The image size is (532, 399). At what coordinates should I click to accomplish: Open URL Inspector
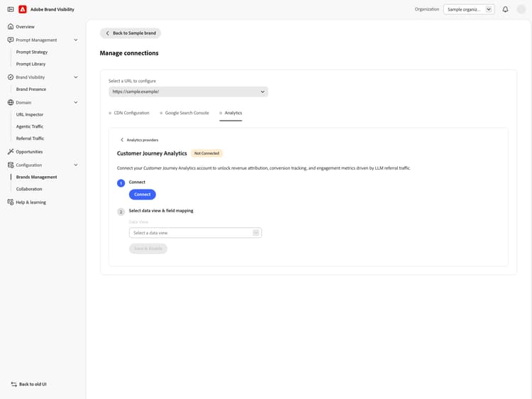[30, 114]
